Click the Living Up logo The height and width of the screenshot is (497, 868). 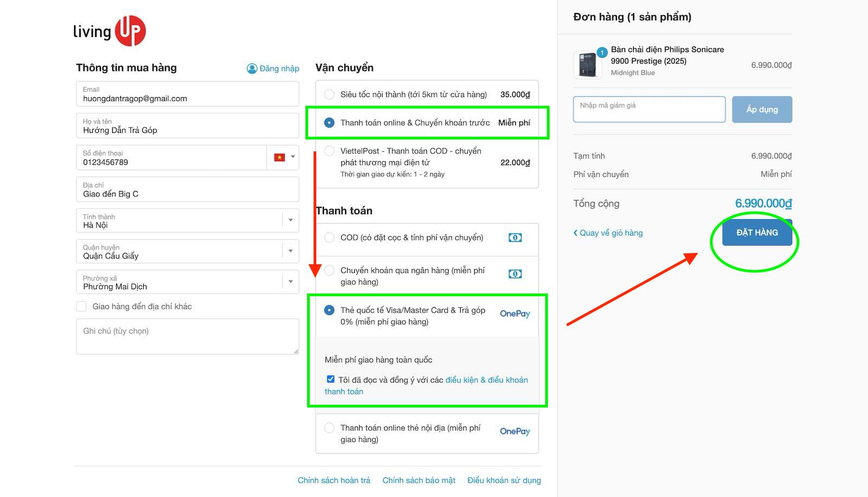pos(110,31)
